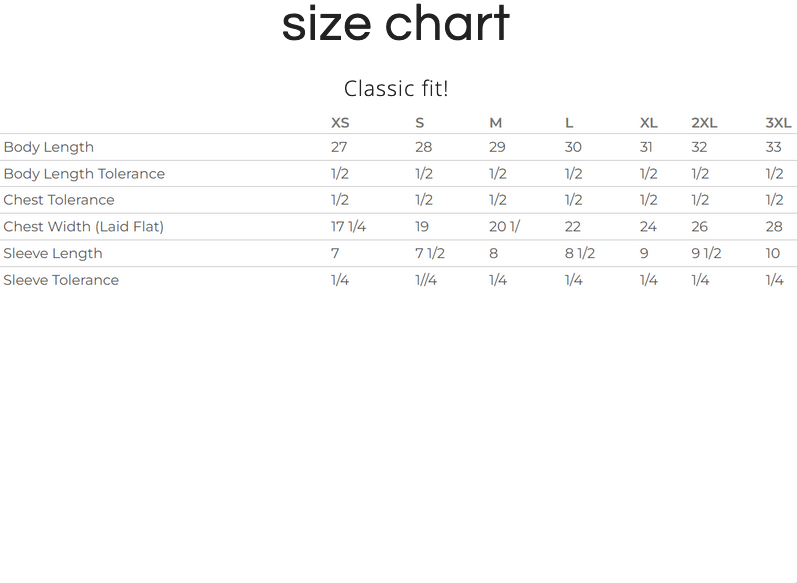This screenshot has width=797, height=583.
Task: Click the XS chest width value 17 1/4
Action: (348, 227)
